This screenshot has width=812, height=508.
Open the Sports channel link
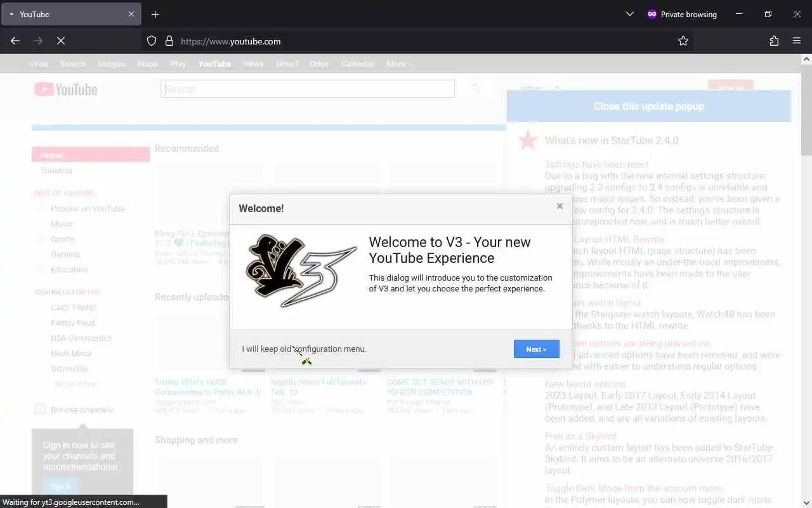[63, 239]
